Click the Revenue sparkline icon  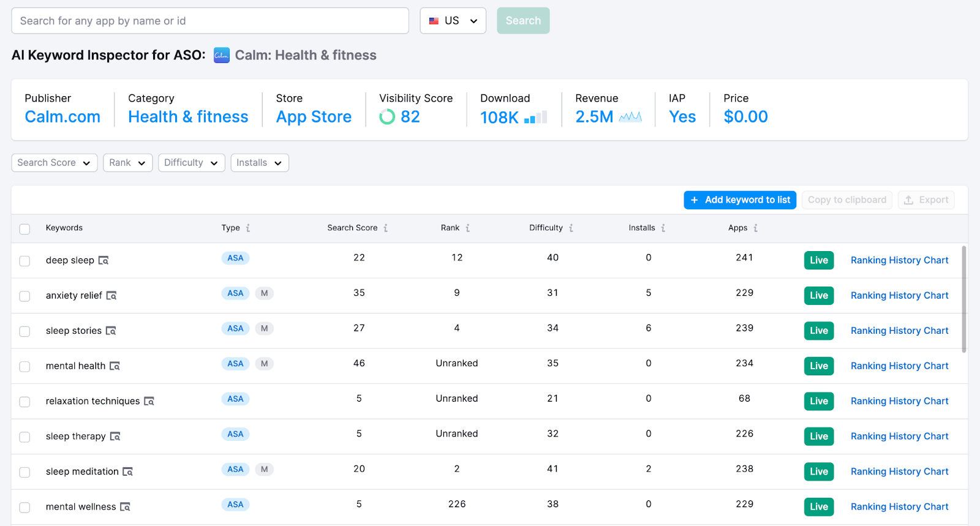[630, 117]
